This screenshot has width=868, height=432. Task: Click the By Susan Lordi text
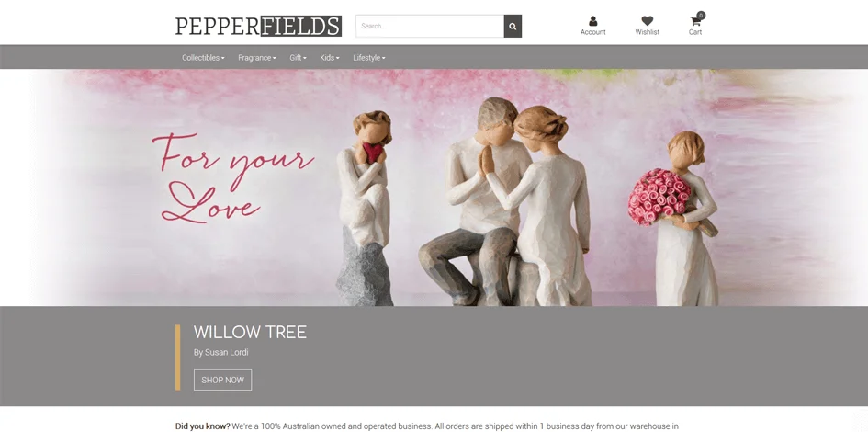point(220,352)
